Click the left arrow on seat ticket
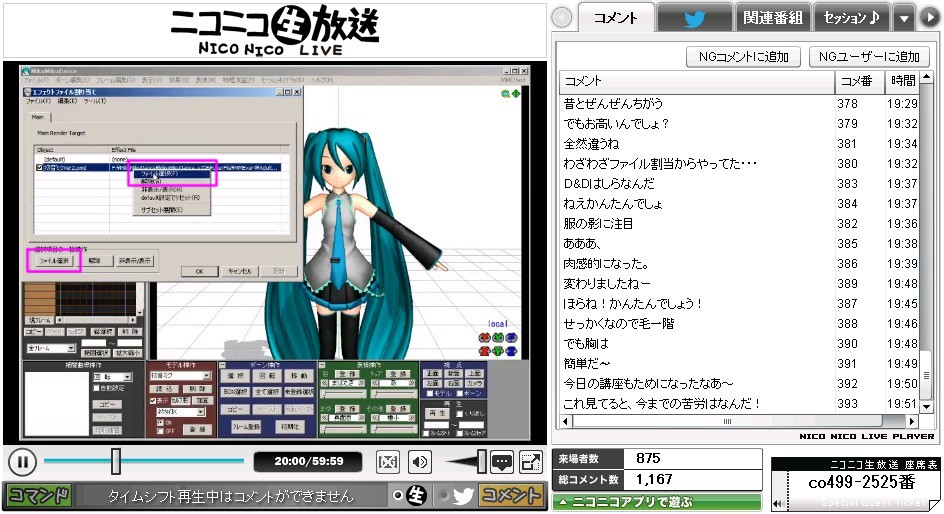The width and height of the screenshot is (944, 514). (777, 504)
